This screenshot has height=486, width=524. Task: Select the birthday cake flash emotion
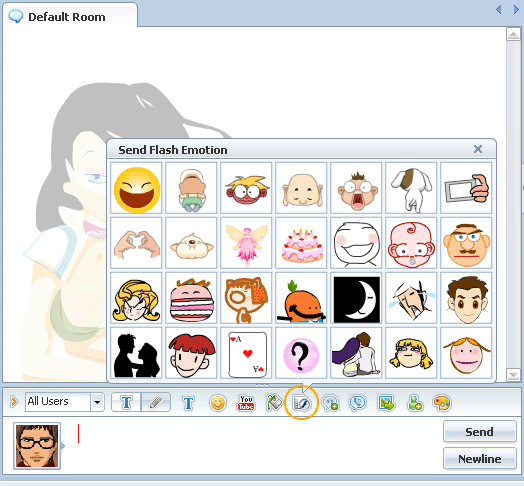(301, 243)
